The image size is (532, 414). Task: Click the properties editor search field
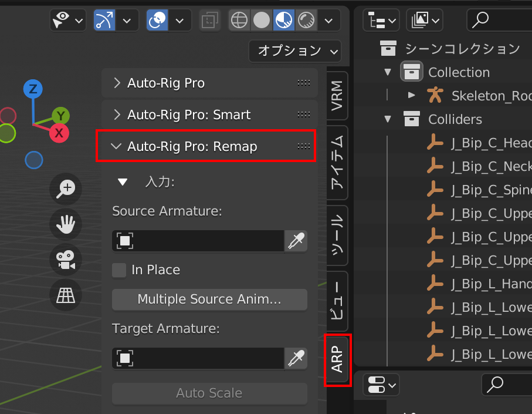507,385
